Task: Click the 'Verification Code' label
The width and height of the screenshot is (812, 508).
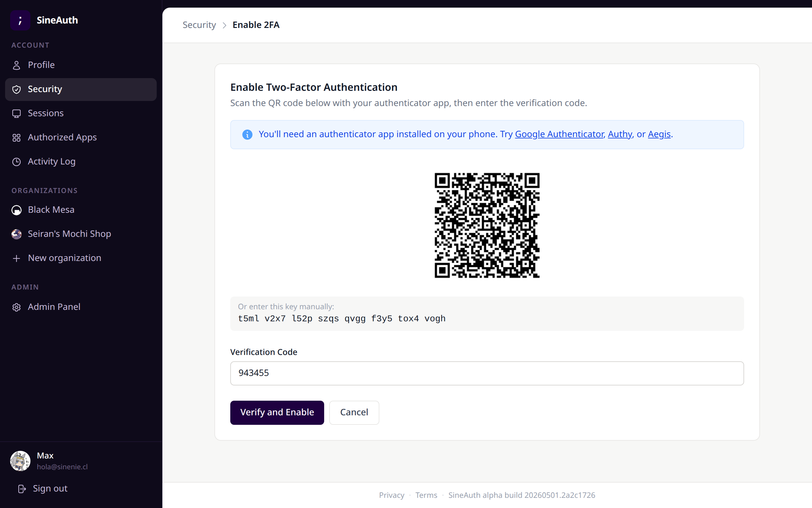Action: (264, 352)
